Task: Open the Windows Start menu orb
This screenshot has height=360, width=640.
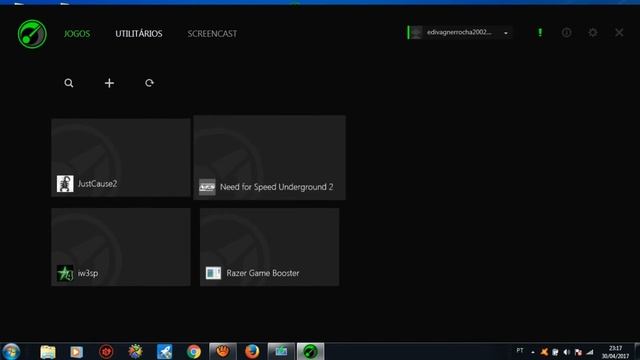Action: point(11,351)
